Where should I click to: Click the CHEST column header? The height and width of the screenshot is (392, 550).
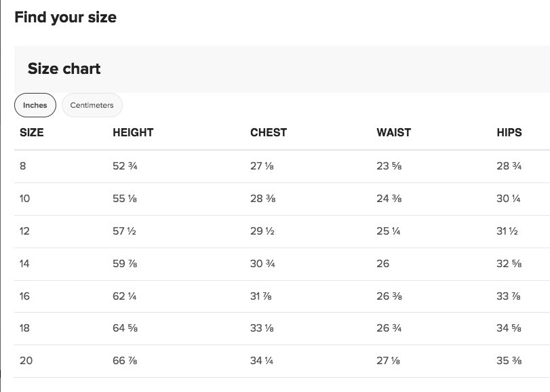[x=269, y=132]
